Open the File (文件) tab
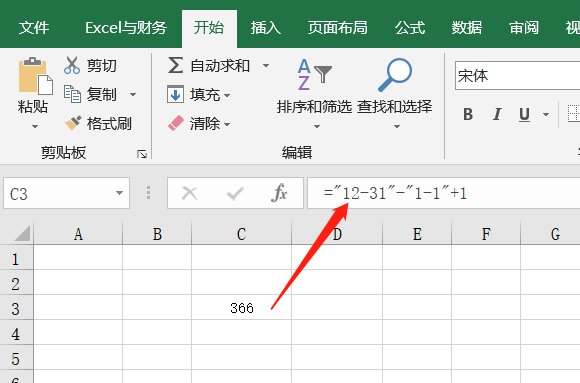580x383 pixels. point(34,28)
